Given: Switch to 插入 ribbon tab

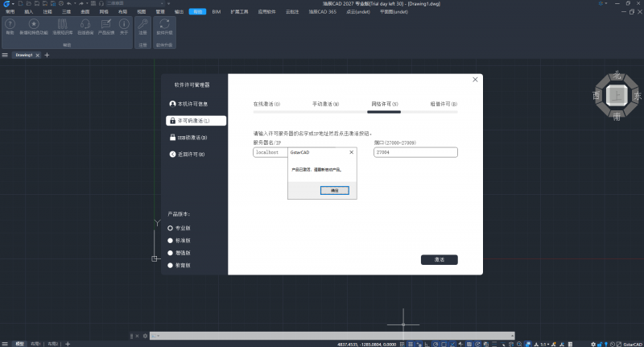Looking at the screenshot, I should pyautogui.click(x=29, y=12).
